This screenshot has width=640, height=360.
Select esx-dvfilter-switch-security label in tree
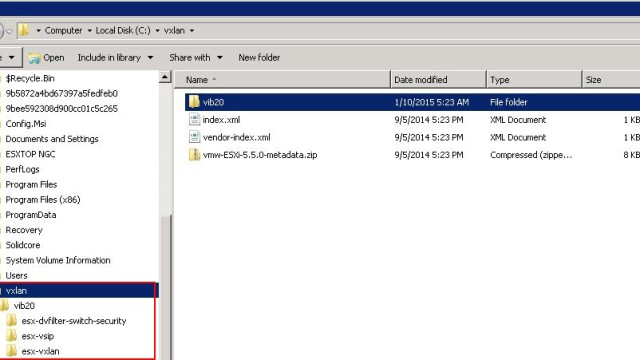coord(74,321)
